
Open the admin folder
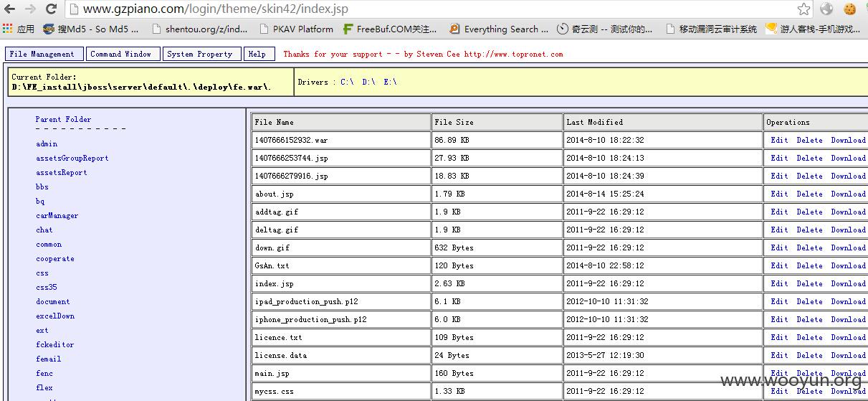tap(47, 144)
